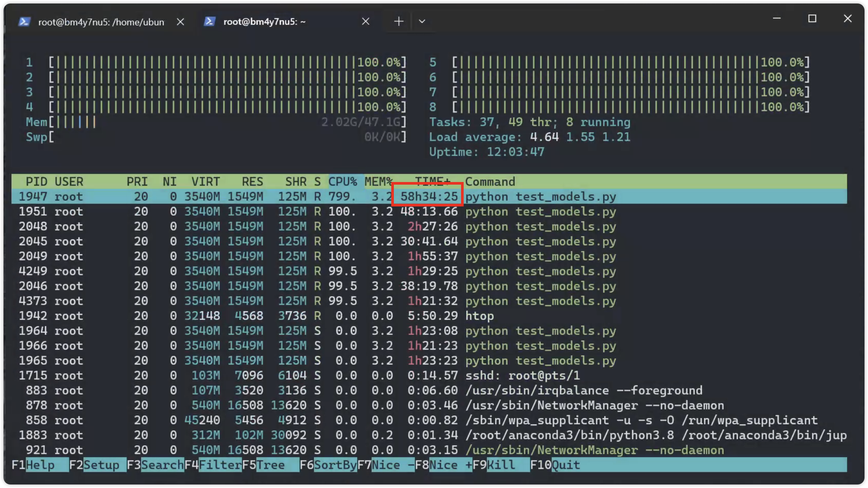Click PowerShell icon on second tab
Viewport: 868px width, 488px height.
click(x=209, y=21)
